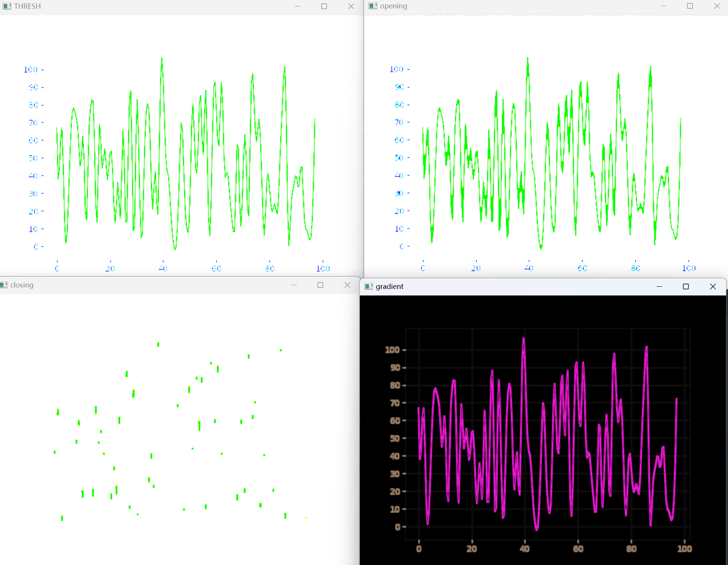Click y-axis label 100 in opening plot
The height and width of the screenshot is (565, 728).
[x=396, y=69]
